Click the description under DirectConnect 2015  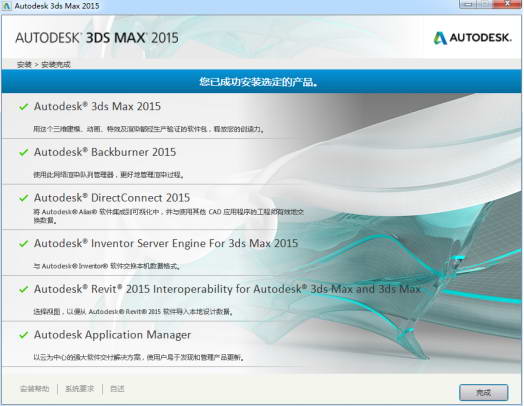[x=168, y=216]
